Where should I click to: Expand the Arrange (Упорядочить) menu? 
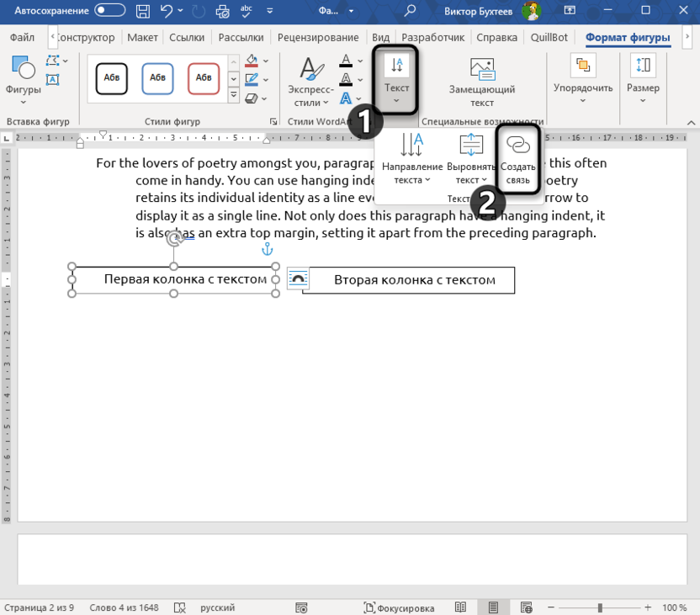point(583,87)
